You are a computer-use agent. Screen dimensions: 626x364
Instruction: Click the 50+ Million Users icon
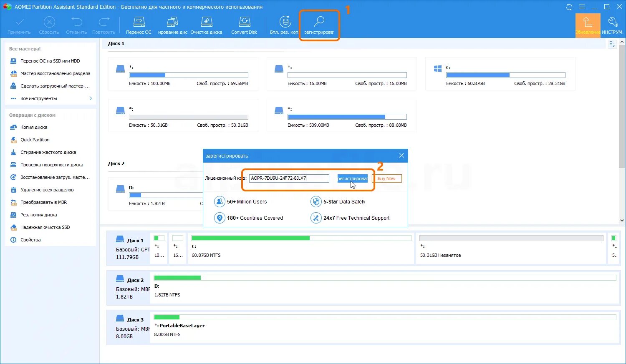[220, 202]
